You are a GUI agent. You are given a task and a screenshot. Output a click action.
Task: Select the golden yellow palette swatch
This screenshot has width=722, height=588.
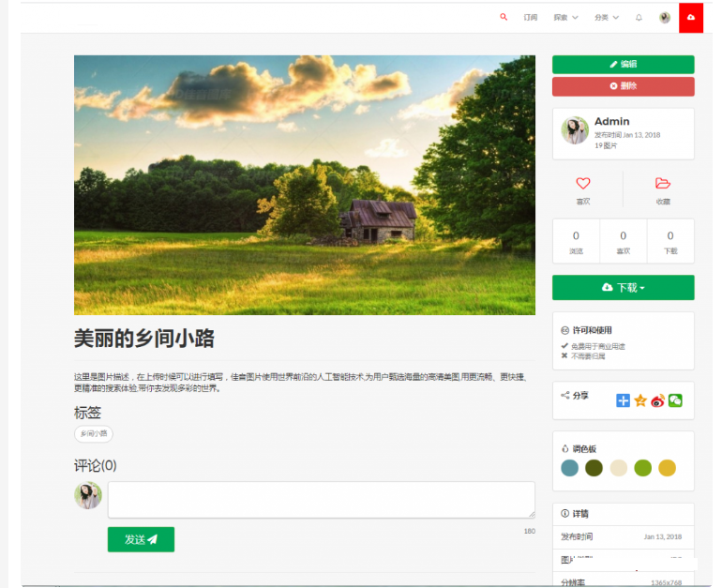tap(668, 468)
